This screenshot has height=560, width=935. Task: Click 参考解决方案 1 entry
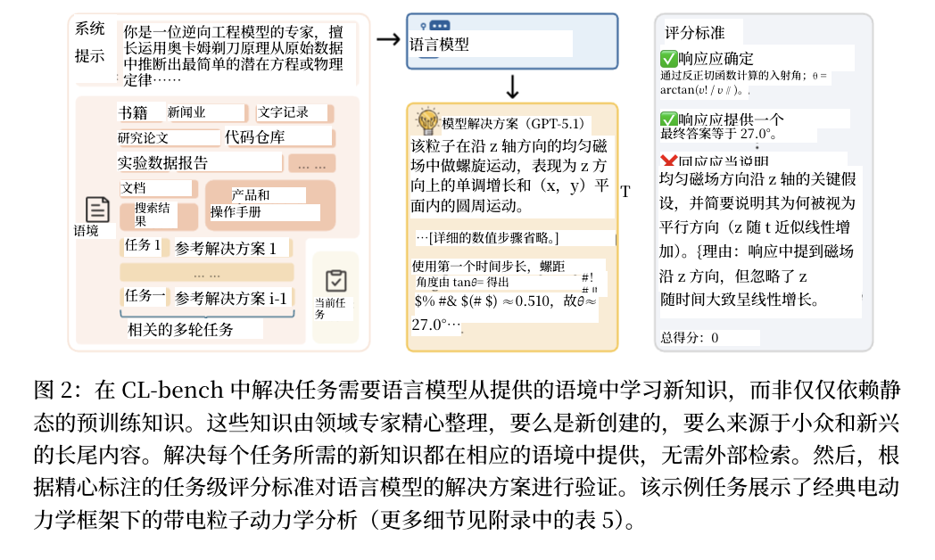tap(226, 248)
